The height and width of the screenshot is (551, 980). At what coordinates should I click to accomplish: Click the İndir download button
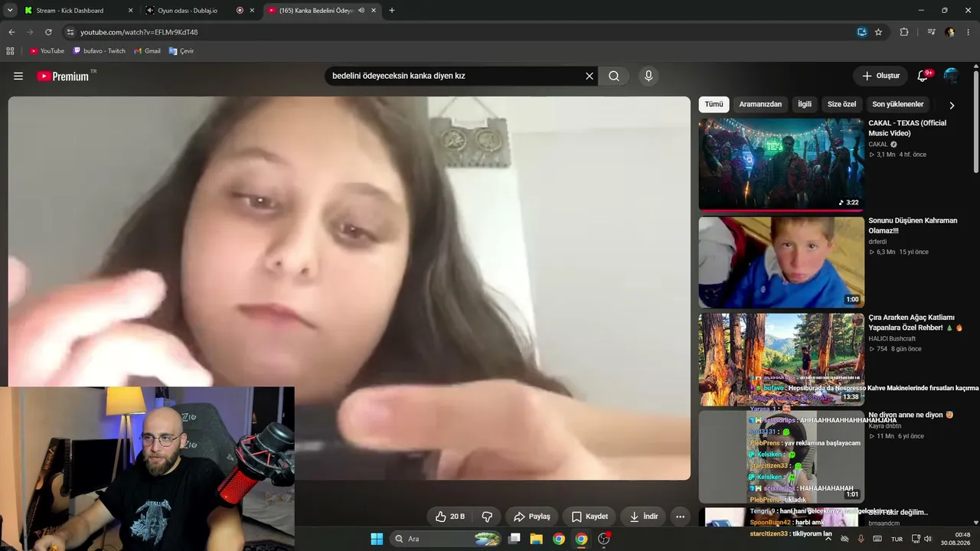[643, 517]
